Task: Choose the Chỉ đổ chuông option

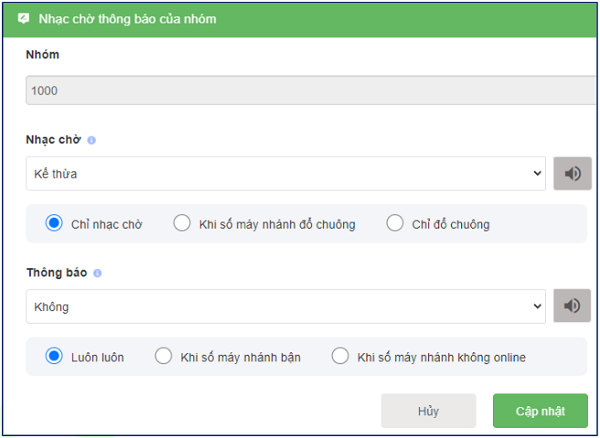Action: point(395,223)
